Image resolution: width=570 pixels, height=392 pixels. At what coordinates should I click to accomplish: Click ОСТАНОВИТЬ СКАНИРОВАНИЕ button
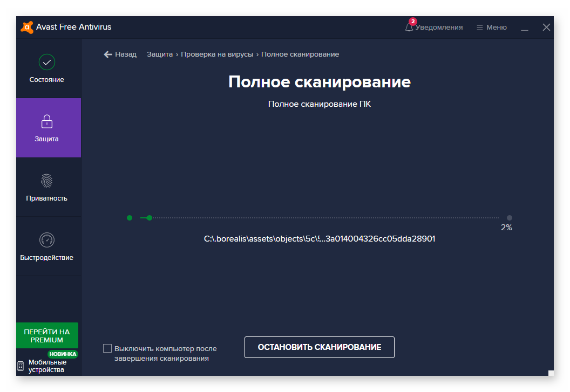coord(319,347)
